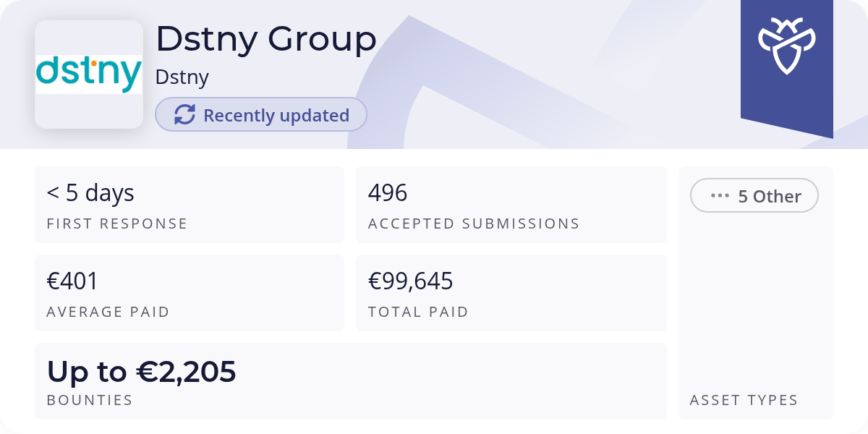
Task: Open the Total Paid €99,645 stat card
Action: 511,292
